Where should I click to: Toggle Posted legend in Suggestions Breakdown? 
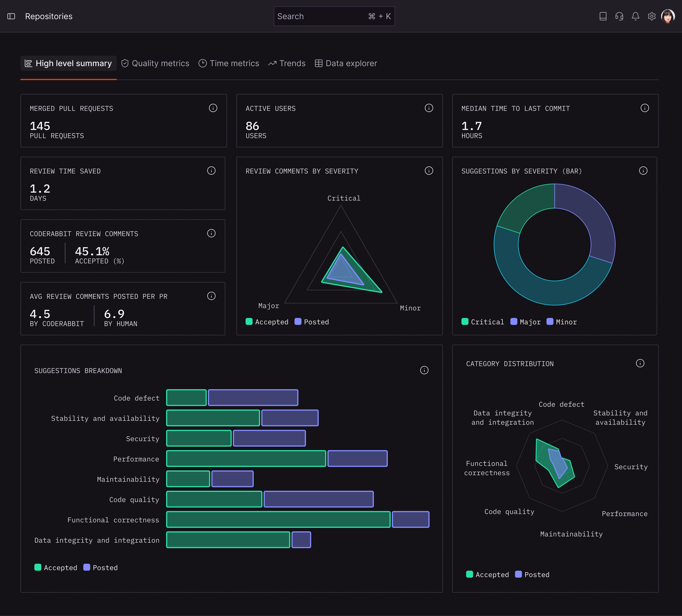[101, 567]
